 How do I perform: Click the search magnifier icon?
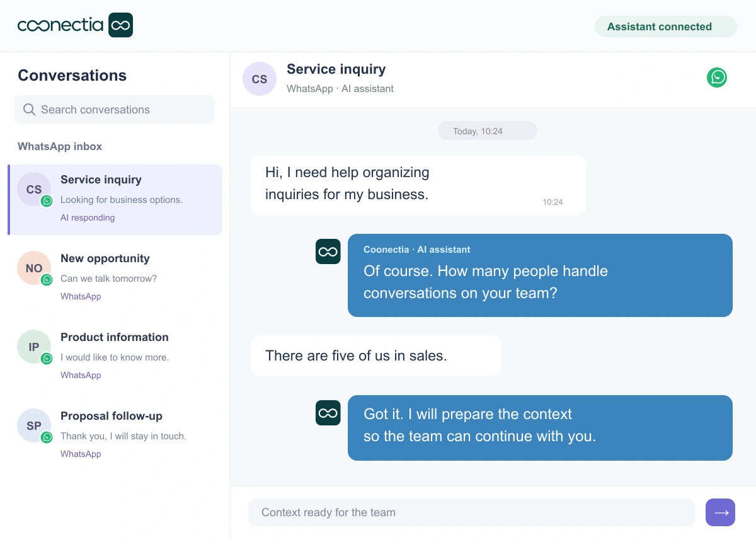click(29, 110)
